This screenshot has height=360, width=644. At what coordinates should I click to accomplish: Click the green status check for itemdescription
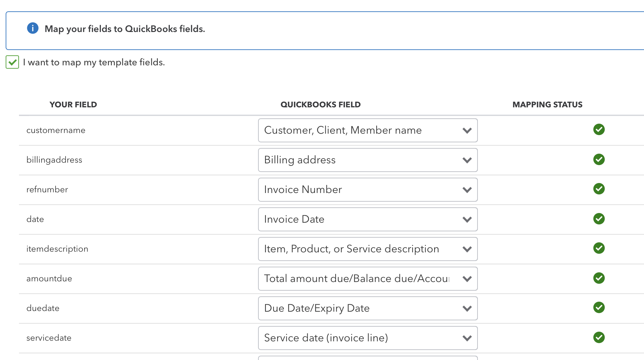pos(599,248)
